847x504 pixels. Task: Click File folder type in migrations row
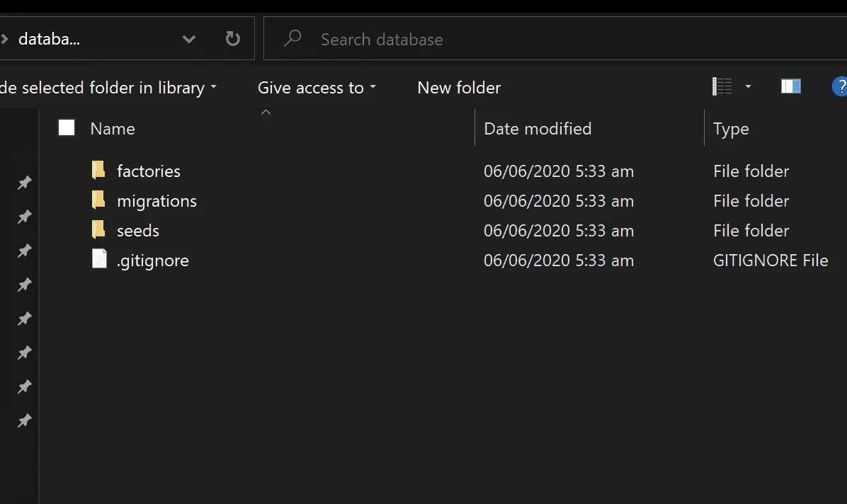[751, 201]
